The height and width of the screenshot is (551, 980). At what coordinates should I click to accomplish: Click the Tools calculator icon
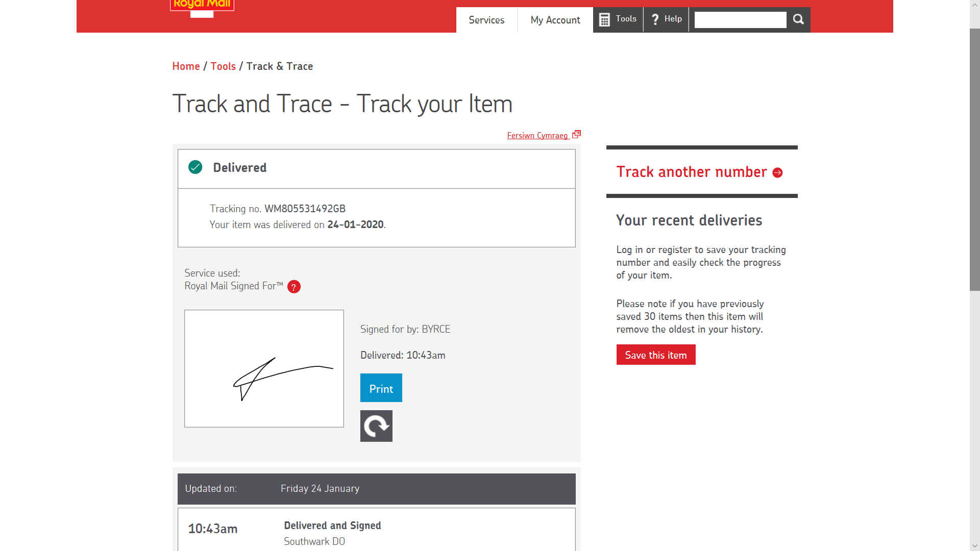(604, 20)
